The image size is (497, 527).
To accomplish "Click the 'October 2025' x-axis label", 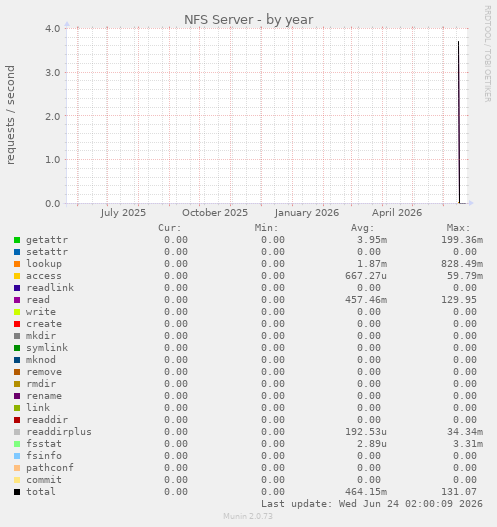I will point(215,213).
